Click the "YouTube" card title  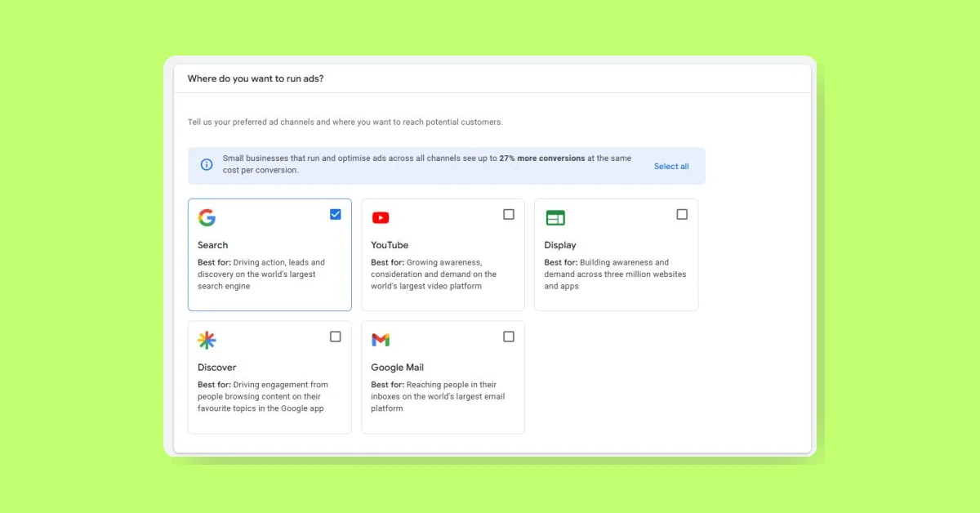point(390,245)
